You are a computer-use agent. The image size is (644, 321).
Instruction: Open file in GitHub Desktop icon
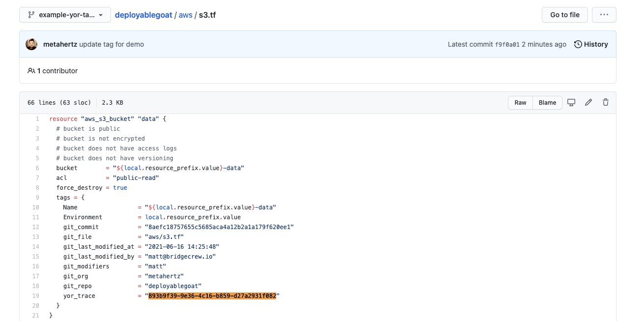coord(571,103)
